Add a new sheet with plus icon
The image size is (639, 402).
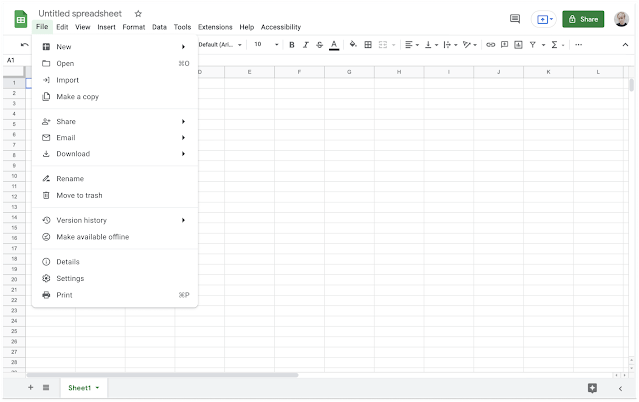tap(30, 387)
